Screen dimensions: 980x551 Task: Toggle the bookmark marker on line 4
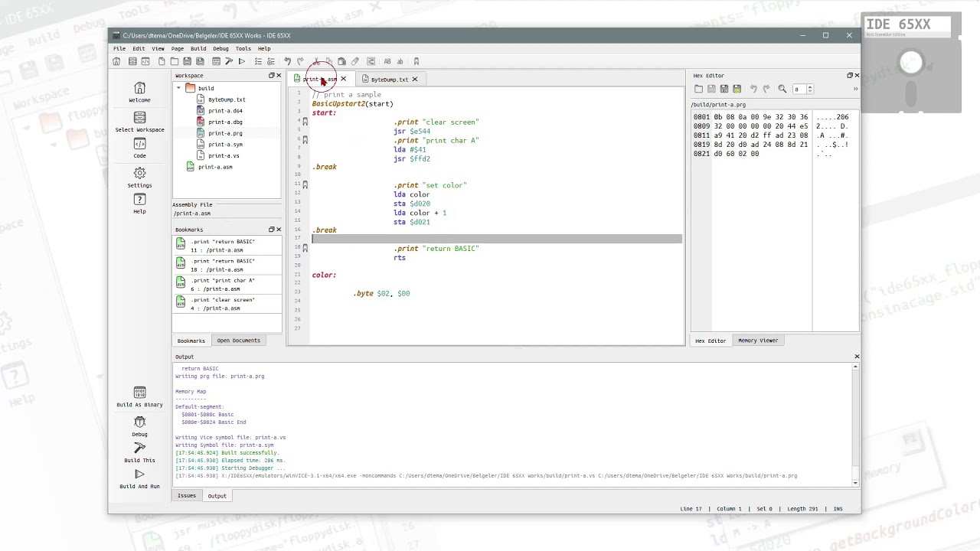click(305, 122)
